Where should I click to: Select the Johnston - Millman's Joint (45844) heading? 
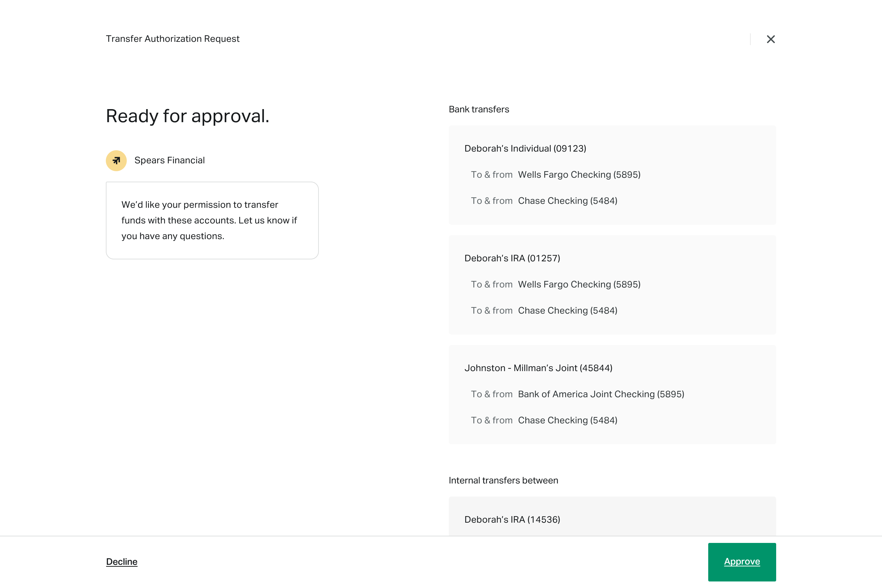[538, 368]
